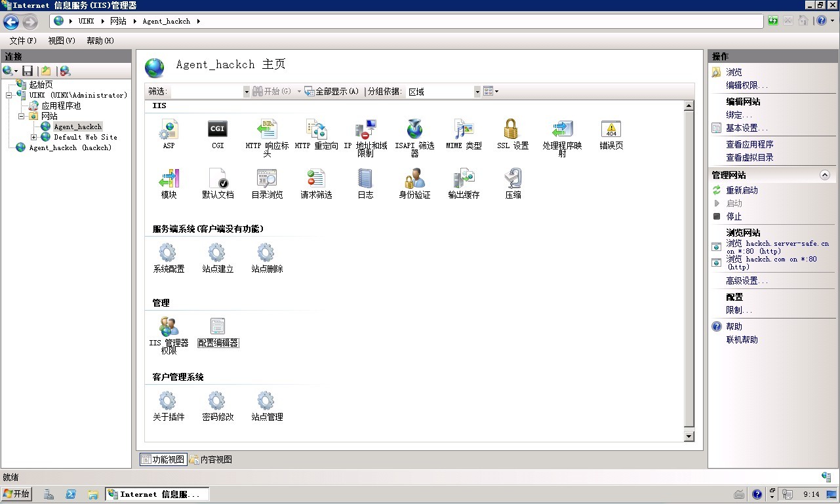The width and height of the screenshot is (840, 504).
Task: Collapse the 管理网站 section chevron
Action: 825,175
